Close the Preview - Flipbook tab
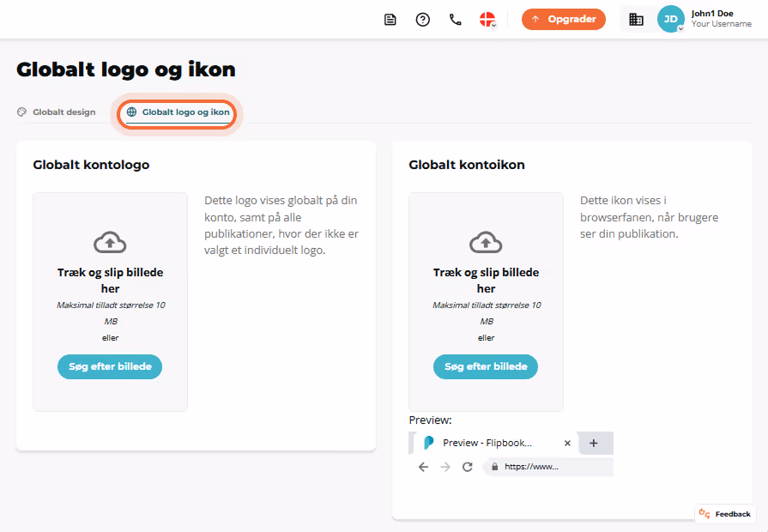 pos(567,443)
